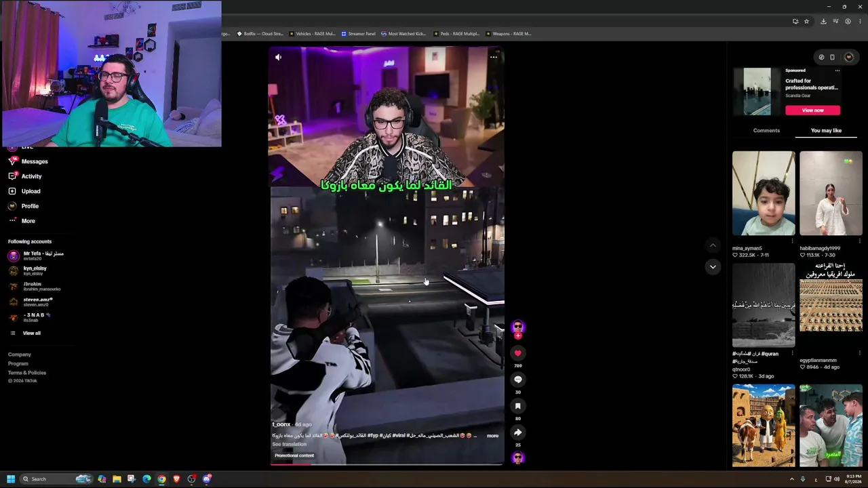
Task: Open the kyn_elsisy following account
Action: pos(28,270)
